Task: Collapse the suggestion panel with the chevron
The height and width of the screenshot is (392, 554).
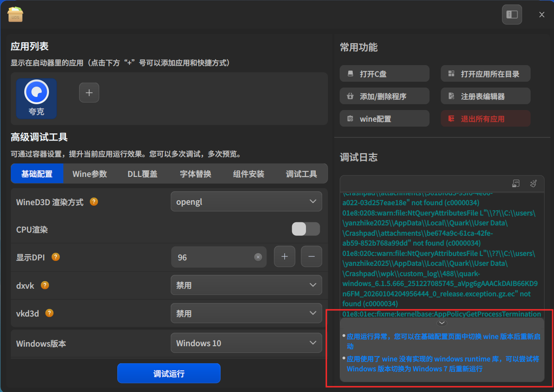Action: 442,323
